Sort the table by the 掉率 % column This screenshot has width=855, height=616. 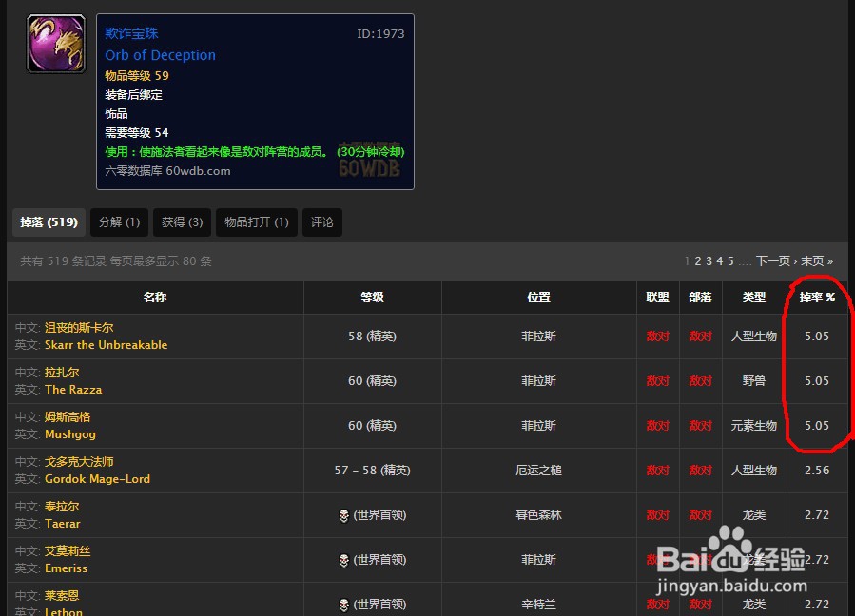pos(816,297)
